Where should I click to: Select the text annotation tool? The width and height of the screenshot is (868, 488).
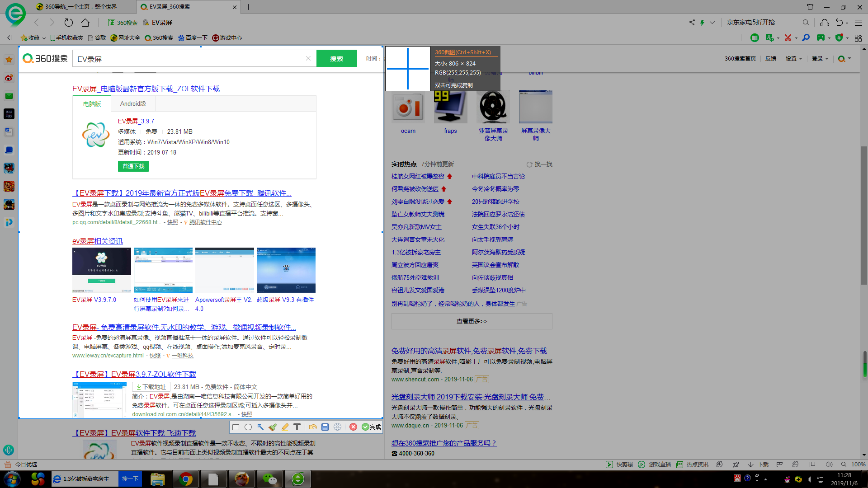click(x=297, y=427)
